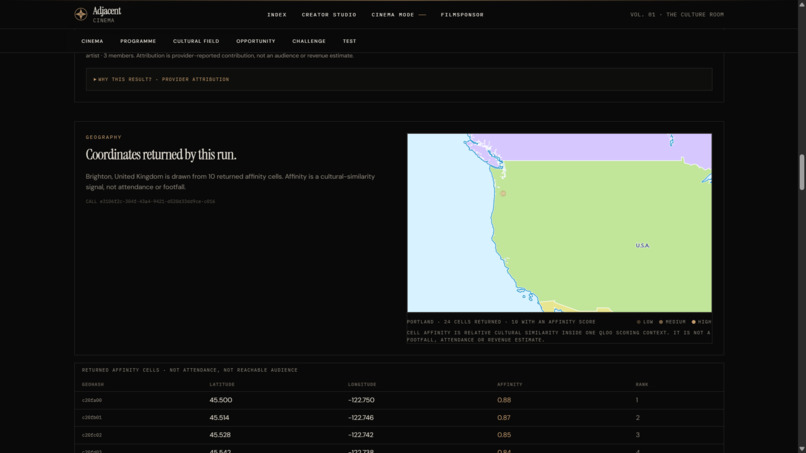The image size is (806, 453).
Task: Select latitude cell 45.500
Action: [221, 400]
